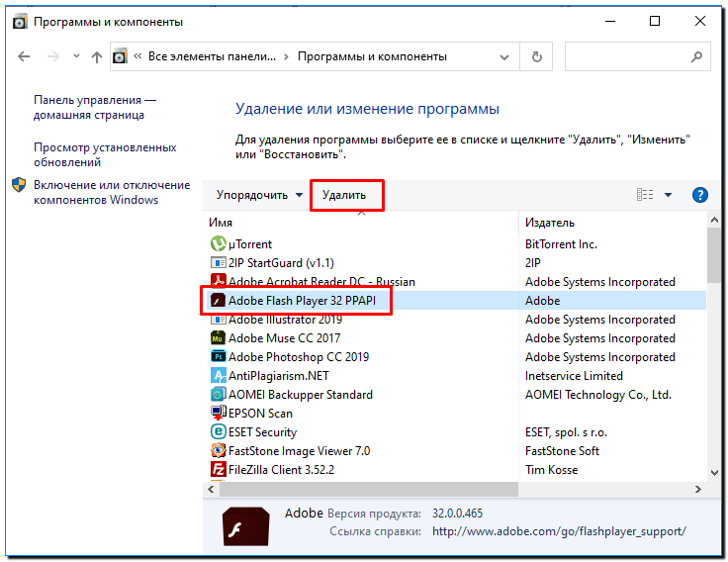Click the Adobe Muse CC 2017 icon

pyautogui.click(x=219, y=337)
